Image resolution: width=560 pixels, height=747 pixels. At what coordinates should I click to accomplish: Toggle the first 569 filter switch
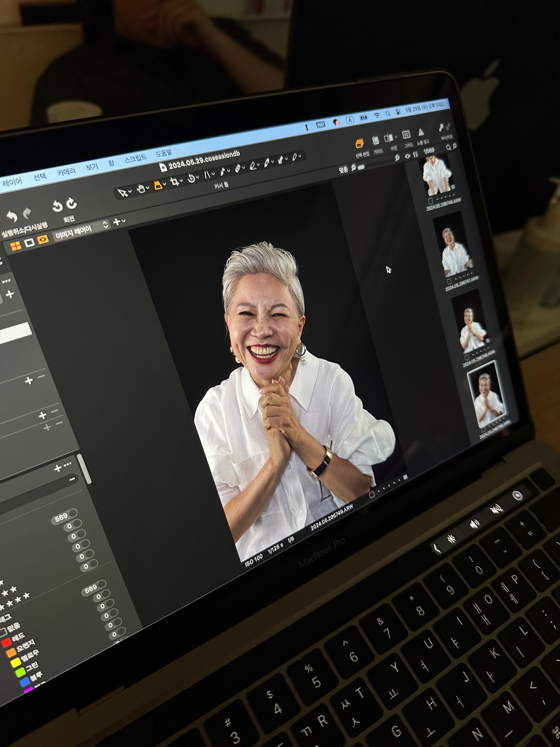73,514
